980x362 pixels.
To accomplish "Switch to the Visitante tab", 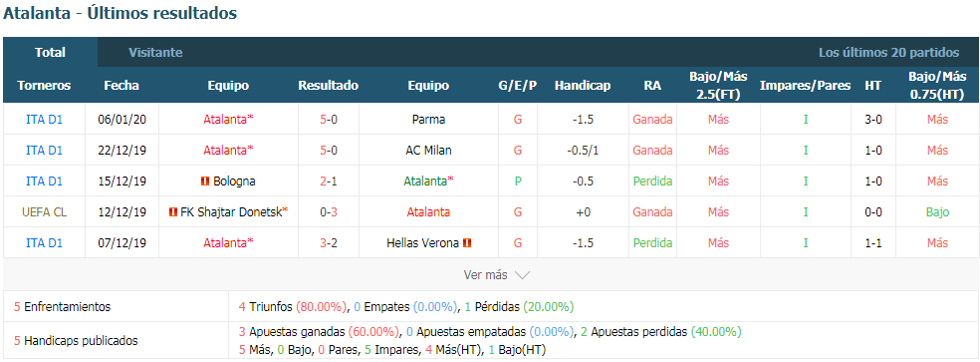I will (155, 53).
